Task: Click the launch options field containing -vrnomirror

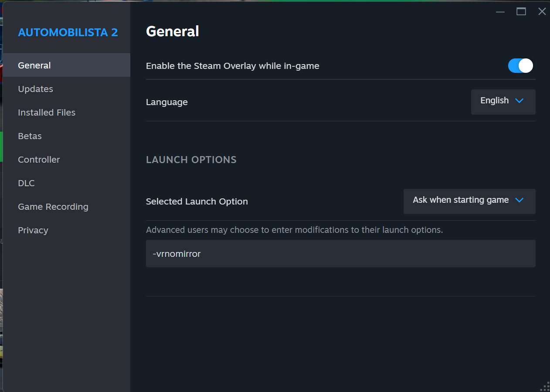Action: click(340, 253)
